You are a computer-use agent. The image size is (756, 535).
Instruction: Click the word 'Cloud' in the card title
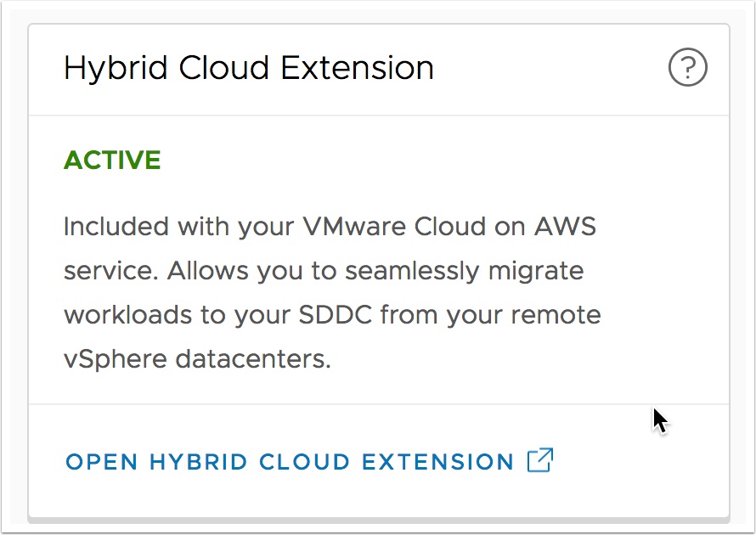coord(223,67)
